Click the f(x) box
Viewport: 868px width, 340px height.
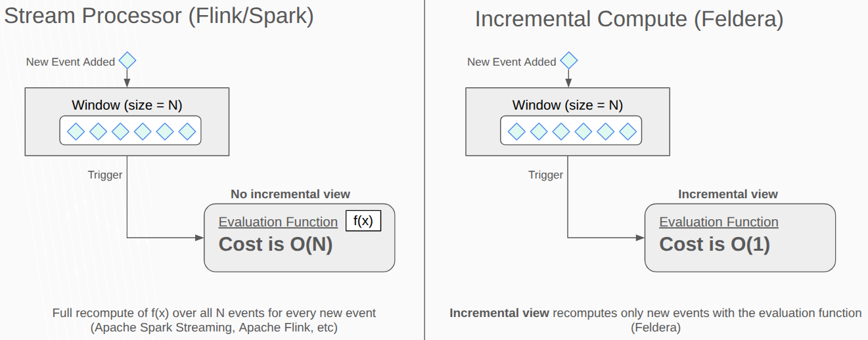(363, 221)
